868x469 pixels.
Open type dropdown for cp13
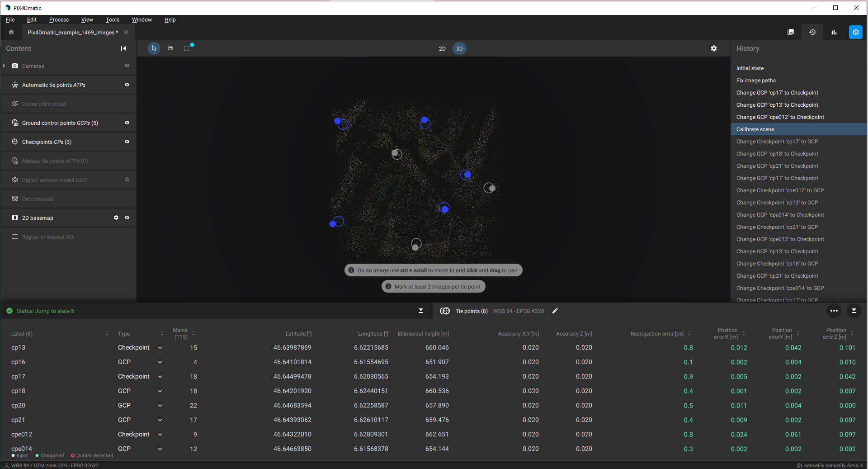click(160, 348)
